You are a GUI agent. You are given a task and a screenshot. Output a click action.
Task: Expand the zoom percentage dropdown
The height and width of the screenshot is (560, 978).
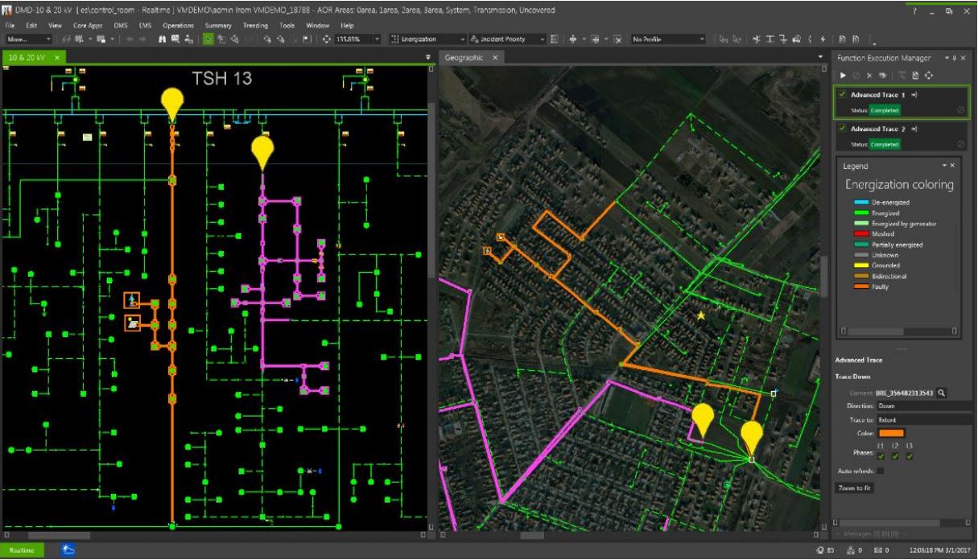pos(376,39)
